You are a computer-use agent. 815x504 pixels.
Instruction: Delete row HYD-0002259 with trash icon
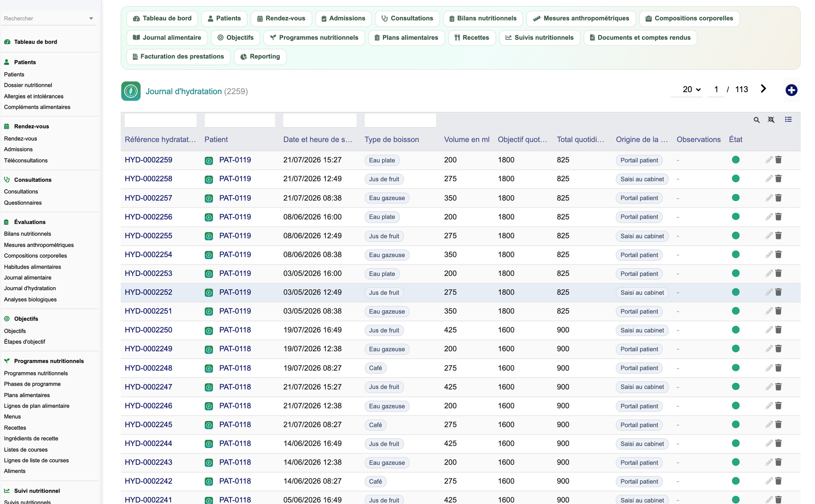point(779,160)
